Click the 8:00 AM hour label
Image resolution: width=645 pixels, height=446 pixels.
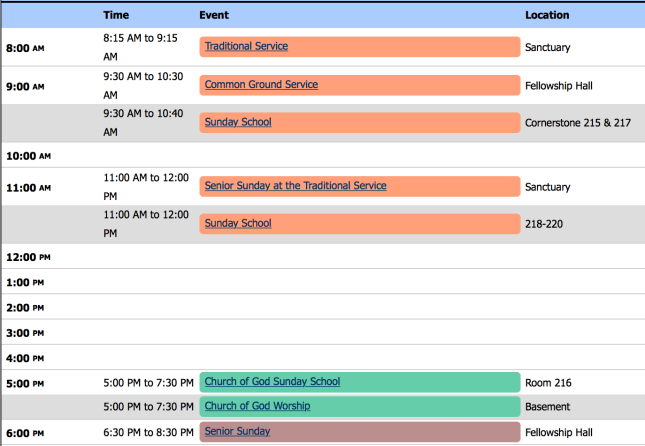[x=26, y=48]
